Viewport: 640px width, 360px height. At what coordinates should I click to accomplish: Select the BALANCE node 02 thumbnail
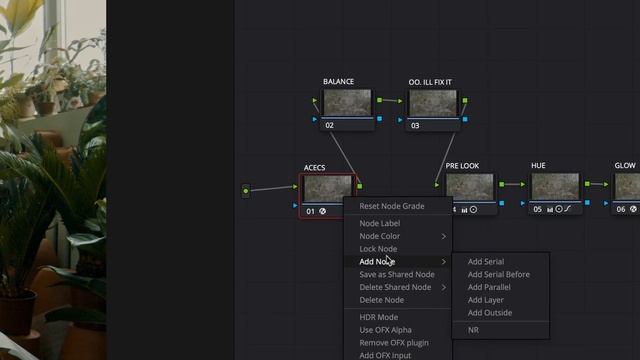pyautogui.click(x=347, y=102)
